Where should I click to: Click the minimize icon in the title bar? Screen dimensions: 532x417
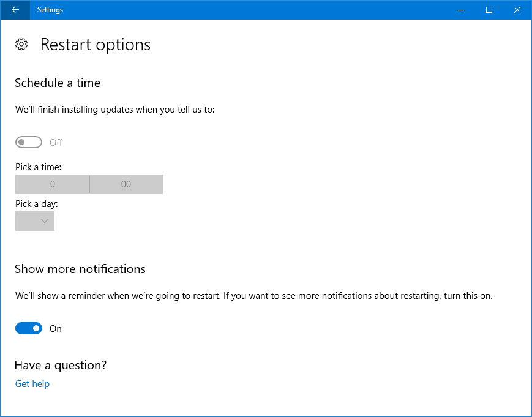(x=460, y=10)
